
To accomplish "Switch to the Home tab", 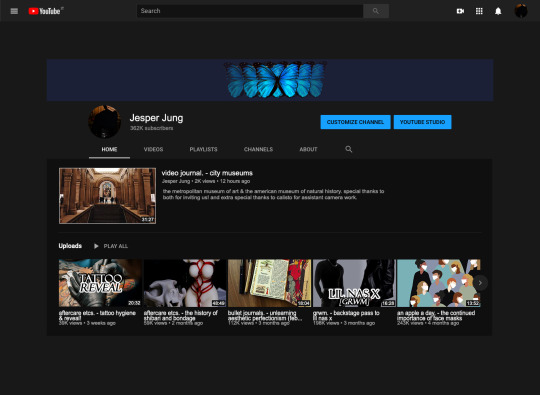I will tap(109, 149).
